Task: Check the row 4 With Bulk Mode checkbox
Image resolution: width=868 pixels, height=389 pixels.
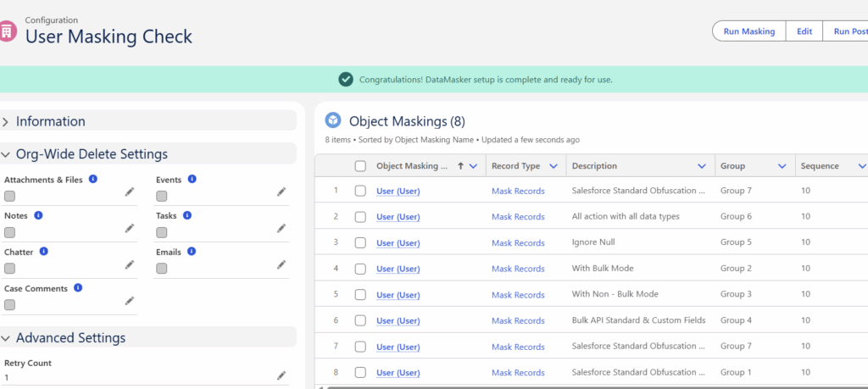Action: pyautogui.click(x=360, y=269)
